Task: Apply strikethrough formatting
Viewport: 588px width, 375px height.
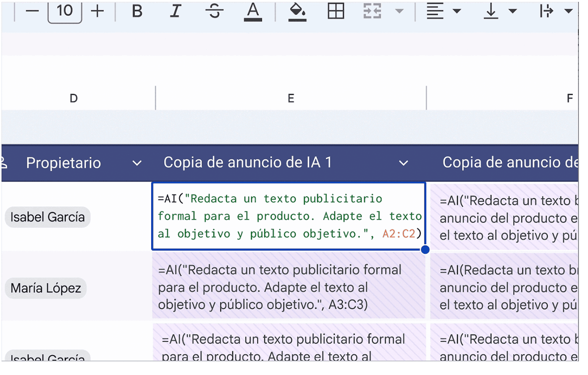Action: (214, 11)
